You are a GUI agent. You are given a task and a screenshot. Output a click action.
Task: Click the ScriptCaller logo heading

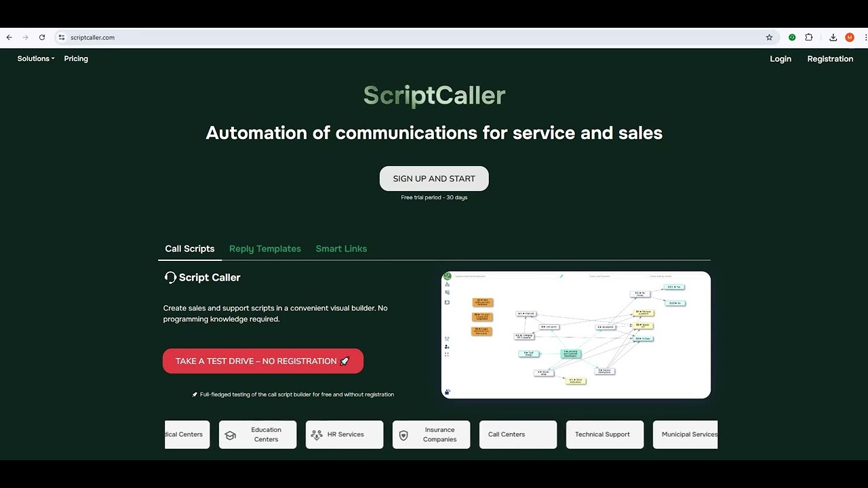pyautogui.click(x=434, y=96)
